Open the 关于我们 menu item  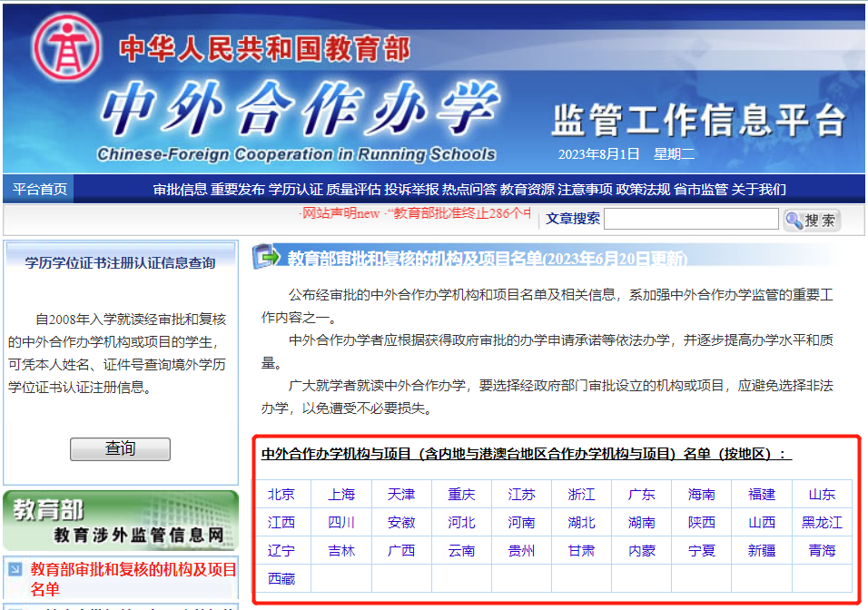pyautogui.click(x=759, y=190)
